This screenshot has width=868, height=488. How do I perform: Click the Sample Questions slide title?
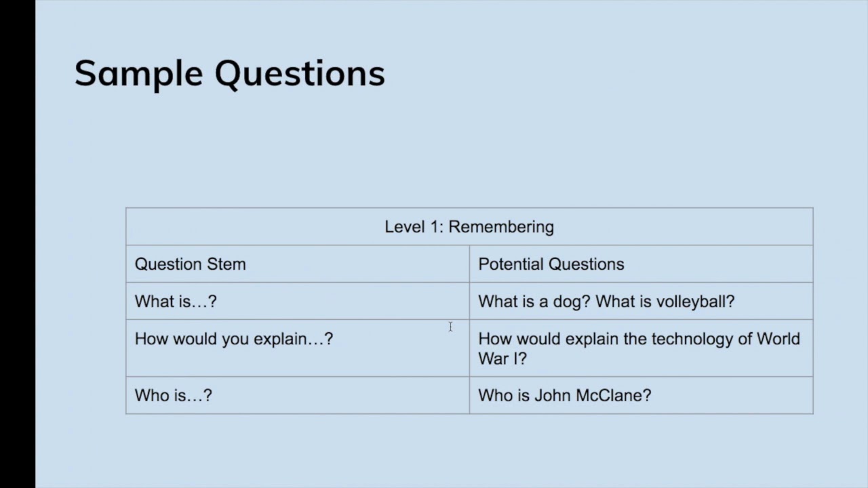pos(229,73)
